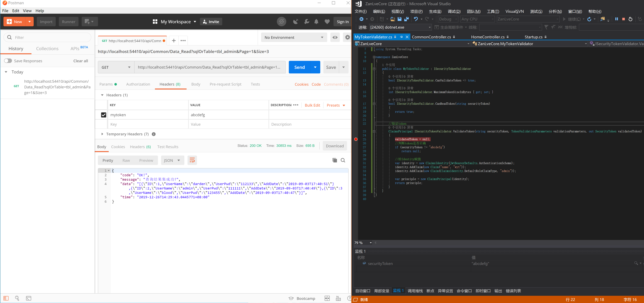Open info icon beside Temporary Headers
This screenshot has width=644, height=303.
154,134
